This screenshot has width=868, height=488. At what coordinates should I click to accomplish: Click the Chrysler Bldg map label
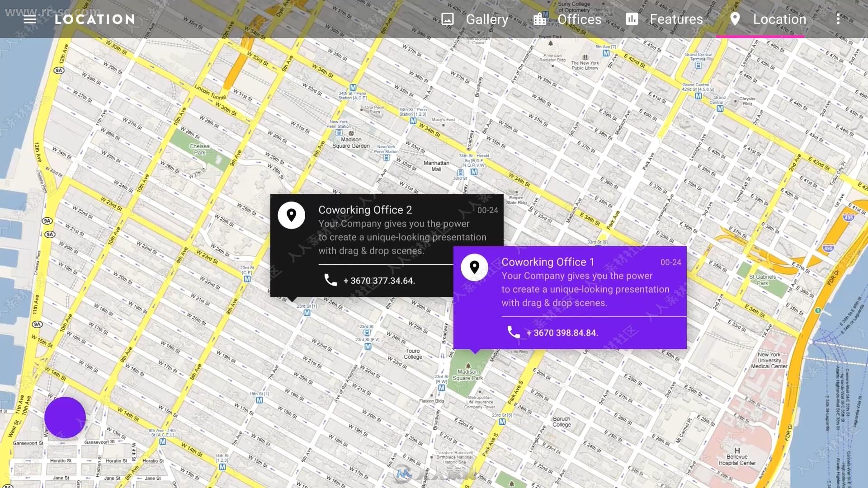tap(748, 101)
